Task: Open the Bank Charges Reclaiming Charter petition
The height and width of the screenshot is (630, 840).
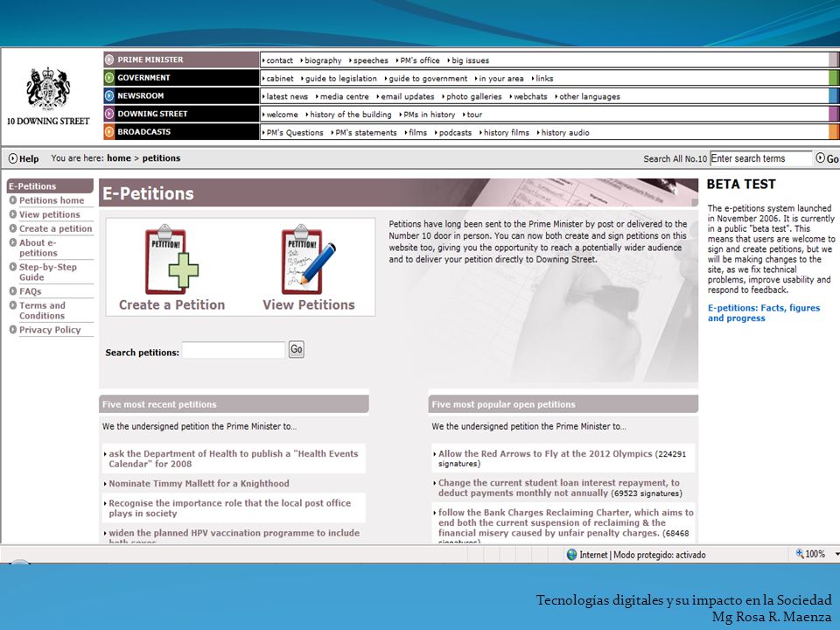Action: 565,522
